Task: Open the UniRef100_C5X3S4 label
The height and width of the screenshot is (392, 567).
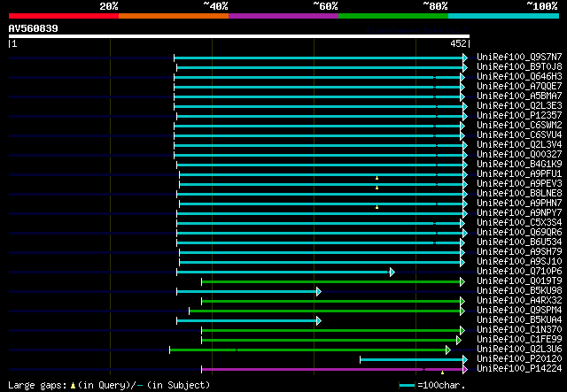Action: coord(519,223)
